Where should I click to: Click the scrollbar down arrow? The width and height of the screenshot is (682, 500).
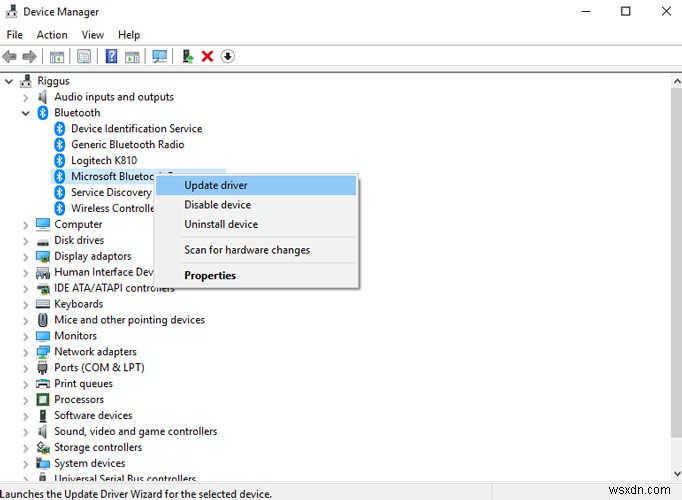(676, 473)
